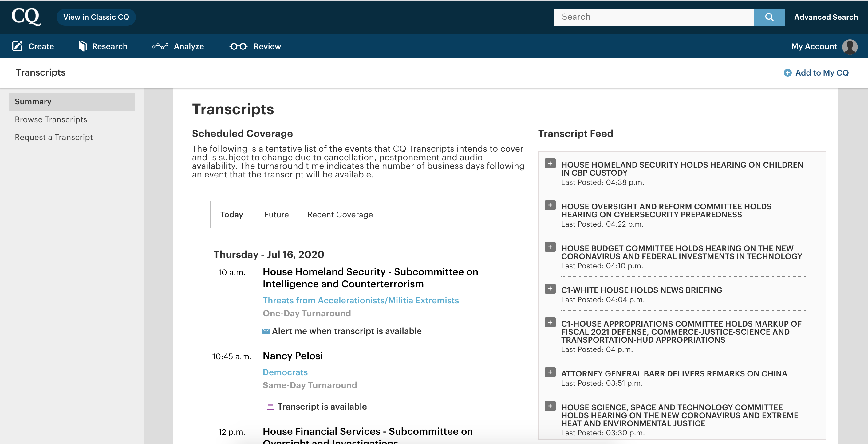
Task: Click the My Account avatar icon
Action: [850, 46]
